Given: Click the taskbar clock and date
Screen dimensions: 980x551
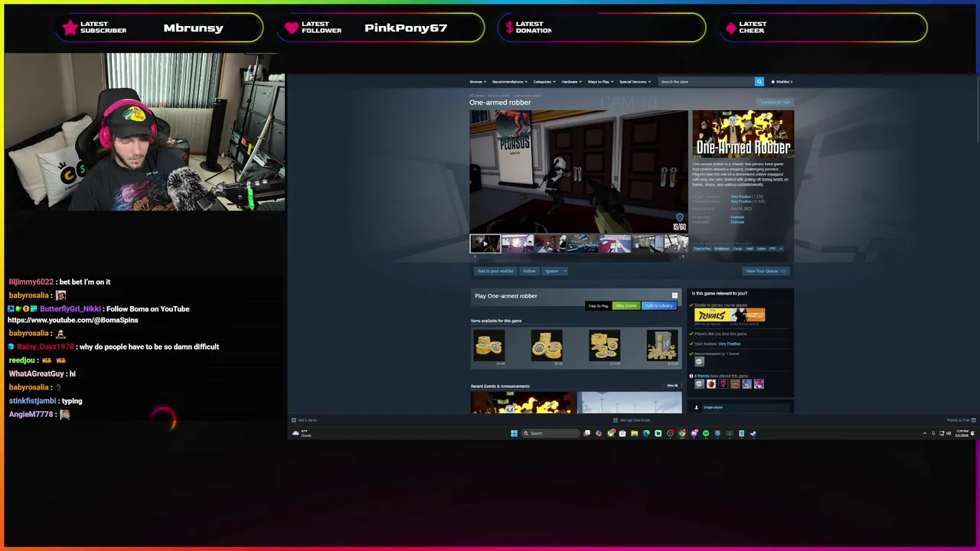Looking at the screenshot, I should [x=961, y=433].
